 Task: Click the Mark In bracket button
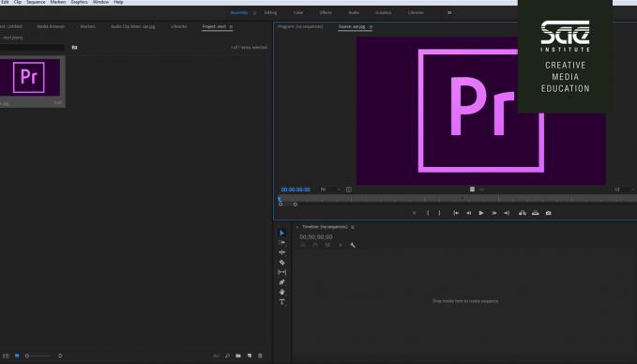point(428,213)
